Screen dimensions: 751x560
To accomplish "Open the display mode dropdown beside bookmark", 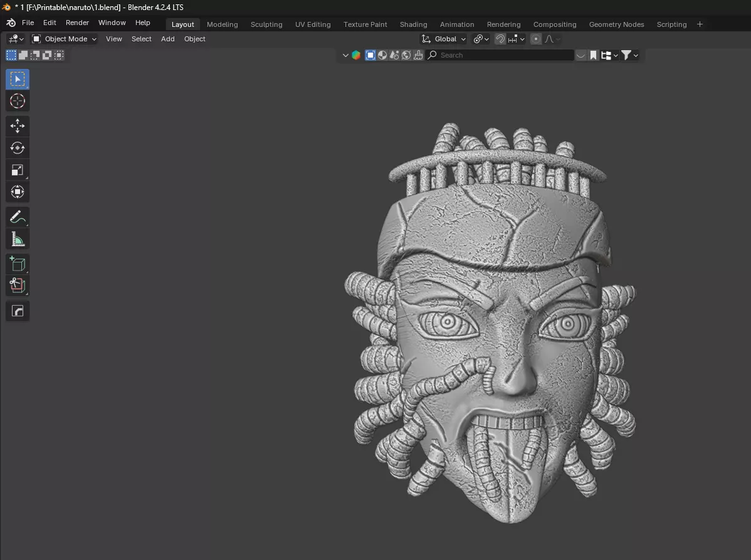I will (x=609, y=56).
